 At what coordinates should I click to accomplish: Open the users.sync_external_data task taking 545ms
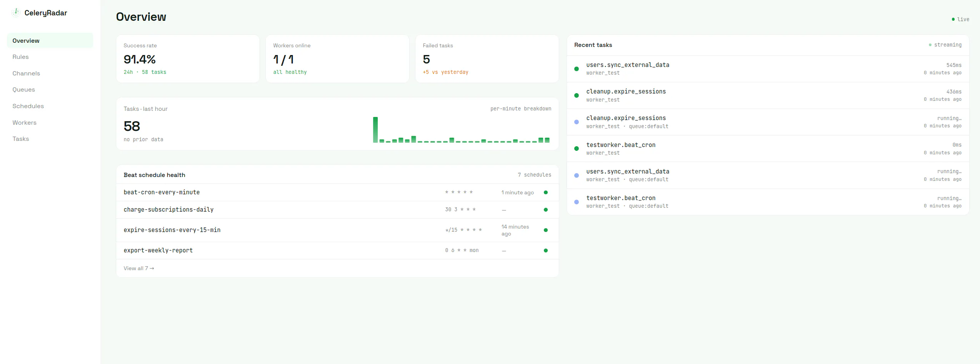(768, 69)
